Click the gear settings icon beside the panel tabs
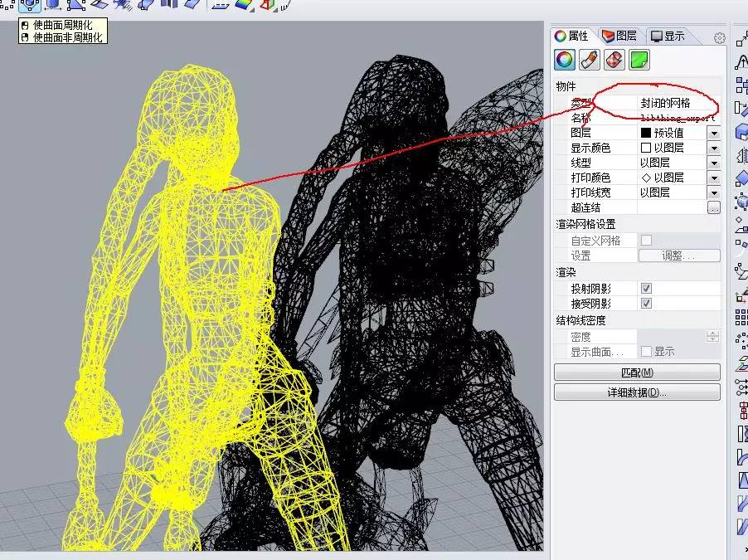 718,37
